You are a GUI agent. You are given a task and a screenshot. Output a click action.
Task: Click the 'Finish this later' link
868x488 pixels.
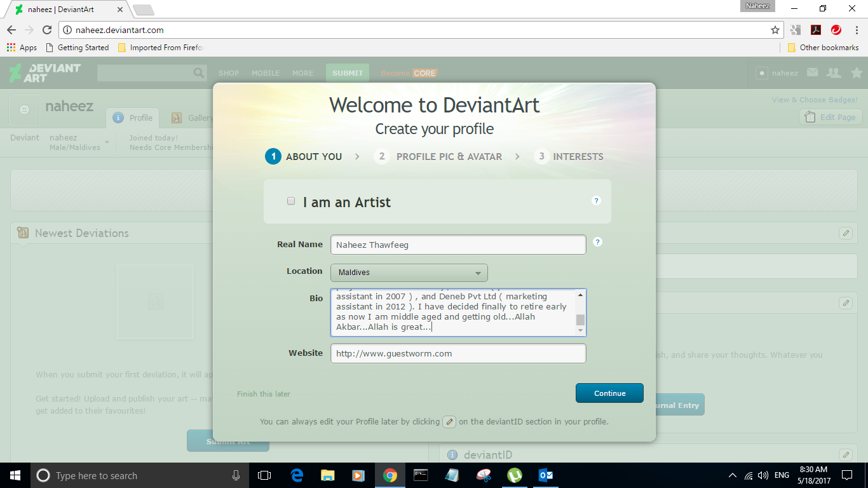click(x=264, y=394)
